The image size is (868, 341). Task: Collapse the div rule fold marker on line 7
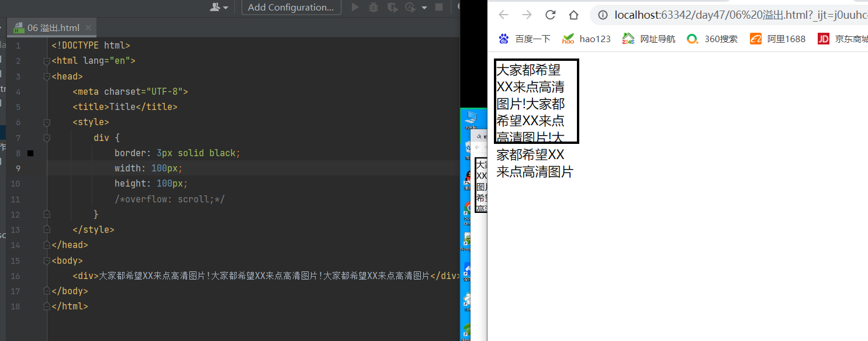pyautogui.click(x=47, y=137)
